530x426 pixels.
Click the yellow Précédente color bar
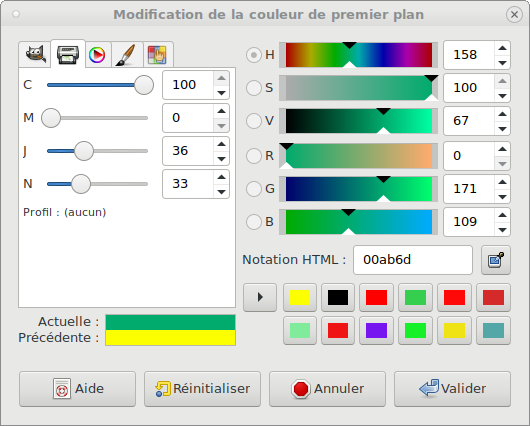[x=170, y=338]
